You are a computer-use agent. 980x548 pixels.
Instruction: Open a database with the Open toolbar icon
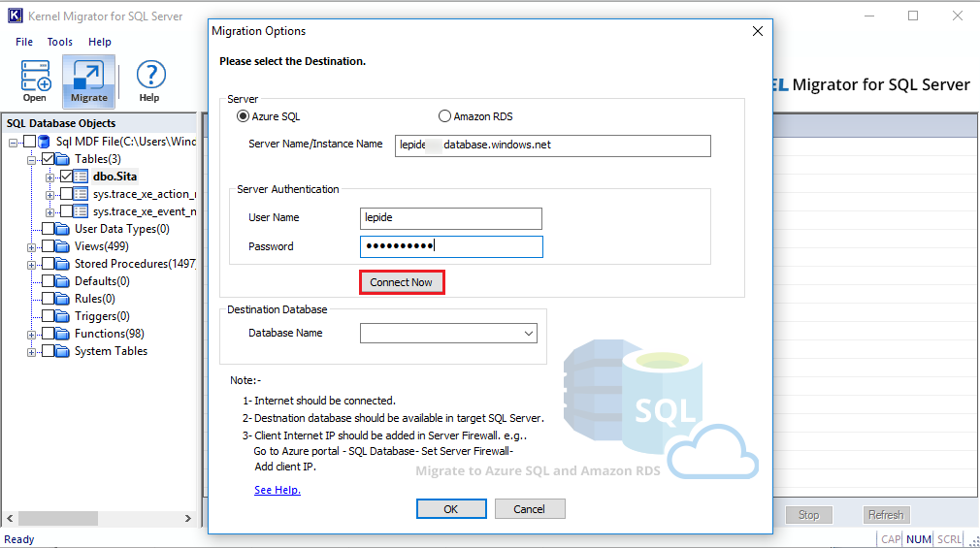pos(35,81)
